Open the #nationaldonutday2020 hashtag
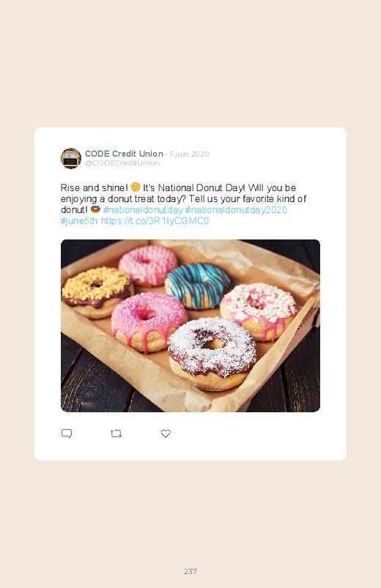The height and width of the screenshot is (588, 381). (x=236, y=209)
